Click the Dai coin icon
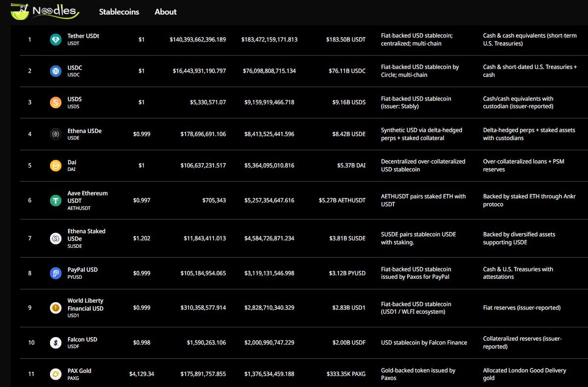588x387 pixels. [56, 166]
